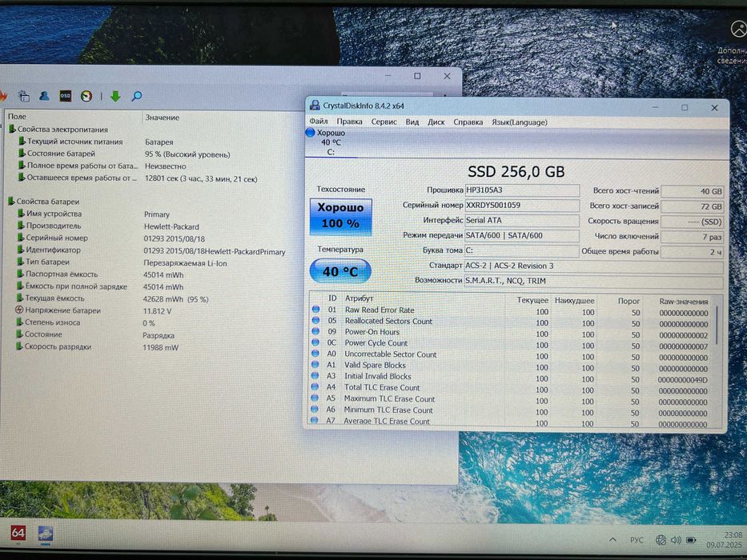Click the CrystalDiskInfo title bar app icon

point(315,106)
